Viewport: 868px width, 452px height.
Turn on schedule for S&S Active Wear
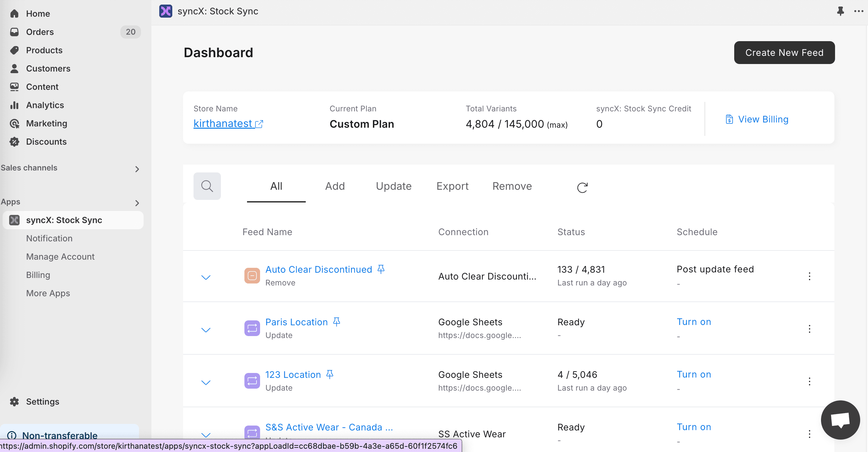pyautogui.click(x=694, y=427)
